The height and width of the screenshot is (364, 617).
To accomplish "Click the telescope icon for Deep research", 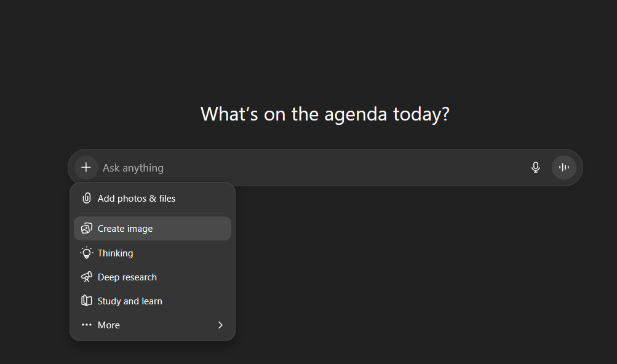I will [87, 277].
